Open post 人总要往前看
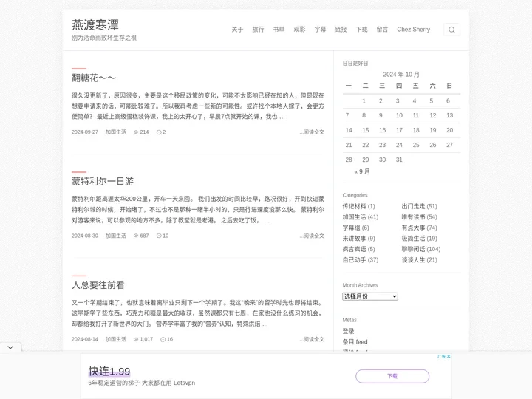The height and width of the screenshot is (399, 532). 98,285
